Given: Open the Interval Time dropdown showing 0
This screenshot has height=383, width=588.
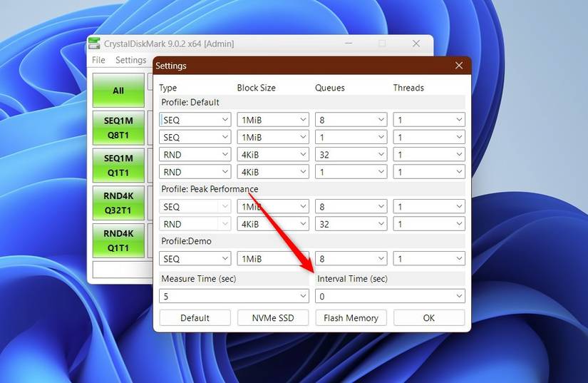Looking at the screenshot, I should coord(390,297).
